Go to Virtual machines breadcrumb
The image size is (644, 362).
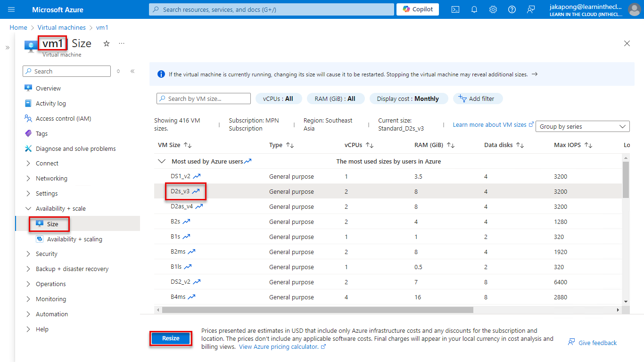pos(62,28)
